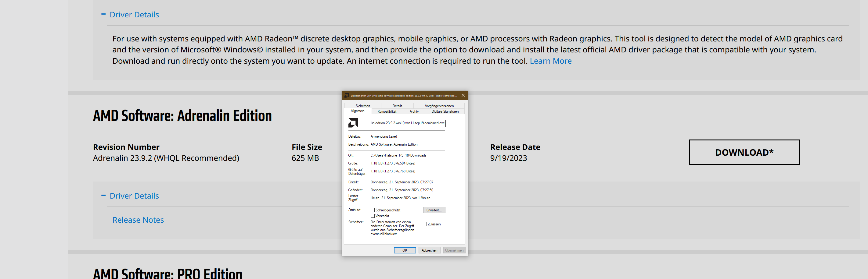Collapse the top Driver Details section

[x=130, y=15]
